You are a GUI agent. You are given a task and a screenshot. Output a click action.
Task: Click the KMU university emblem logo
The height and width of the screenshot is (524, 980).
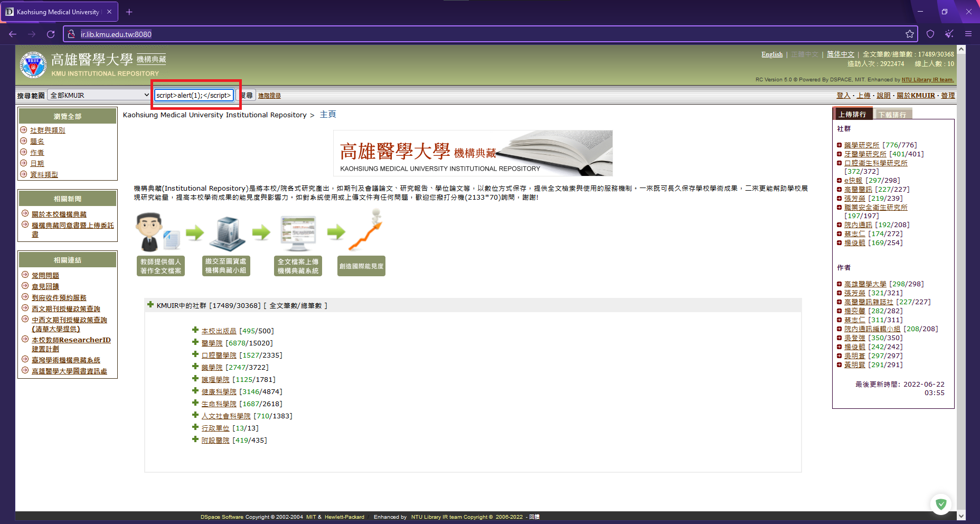point(33,64)
